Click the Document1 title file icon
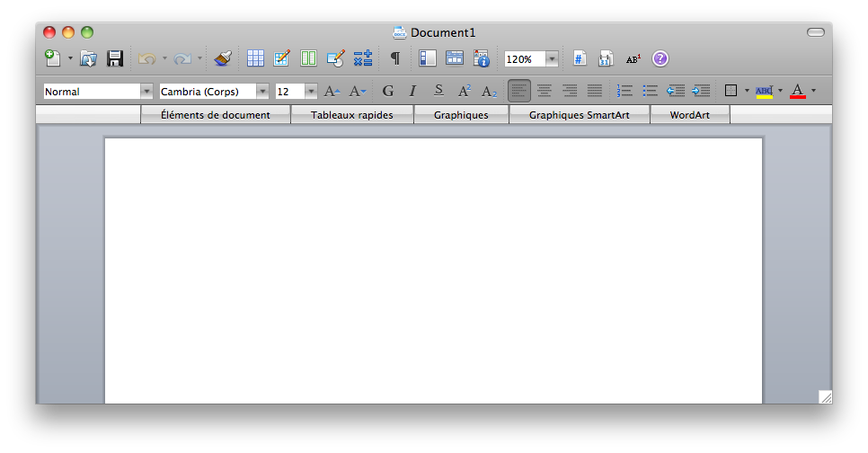 tap(400, 32)
